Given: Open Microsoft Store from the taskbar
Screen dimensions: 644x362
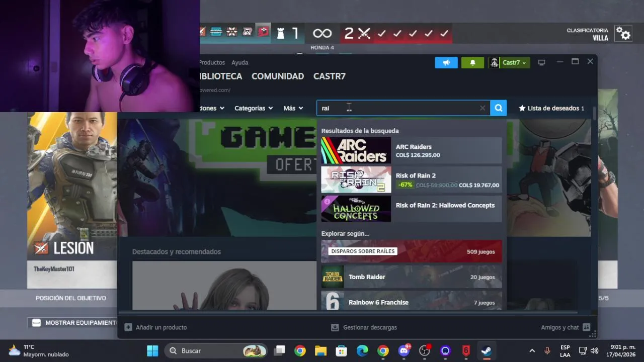Looking at the screenshot, I should [x=342, y=350].
